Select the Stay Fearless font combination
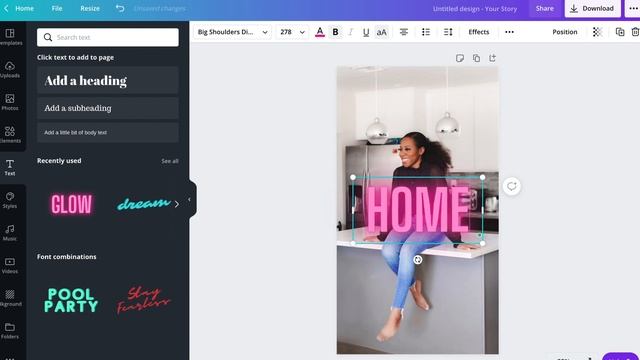This screenshot has height=360, width=640. [143, 300]
